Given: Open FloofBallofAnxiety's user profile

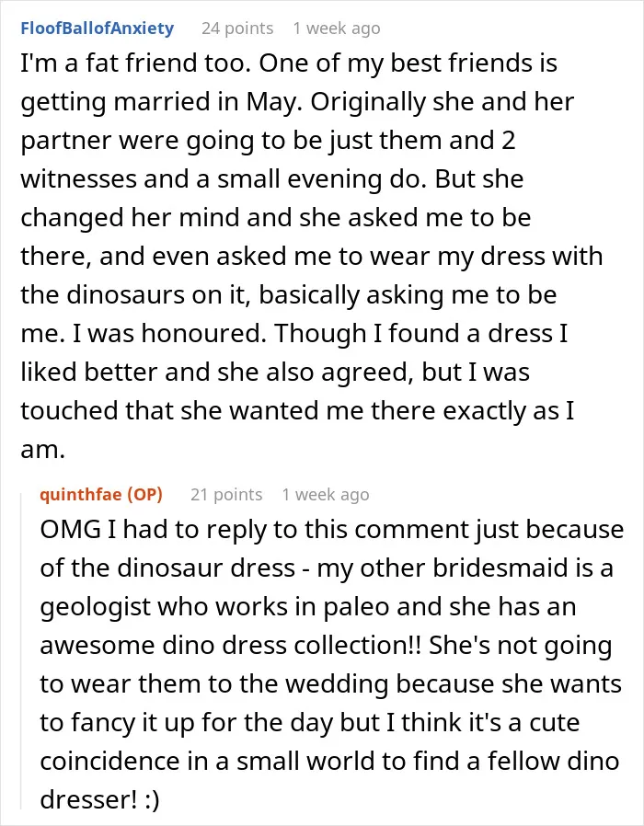Looking at the screenshot, I should click(97, 28).
